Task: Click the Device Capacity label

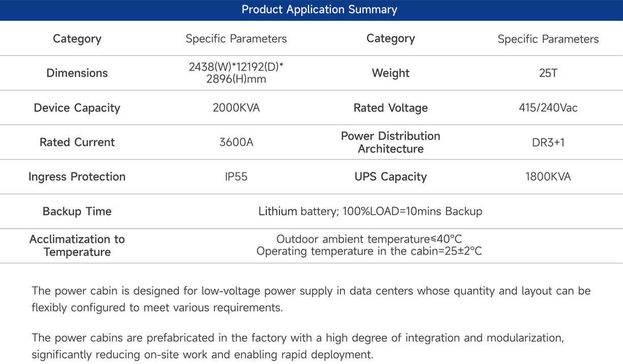Action: coord(77,108)
